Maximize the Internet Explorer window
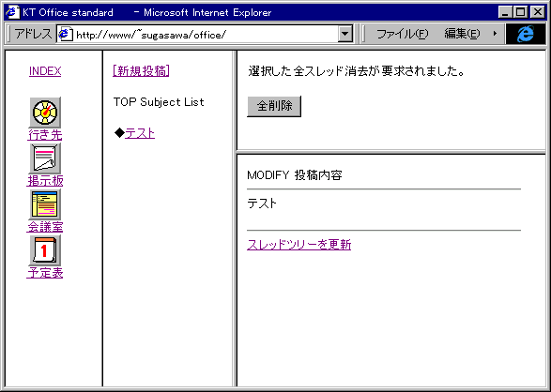The image size is (551, 392). pos(520,12)
